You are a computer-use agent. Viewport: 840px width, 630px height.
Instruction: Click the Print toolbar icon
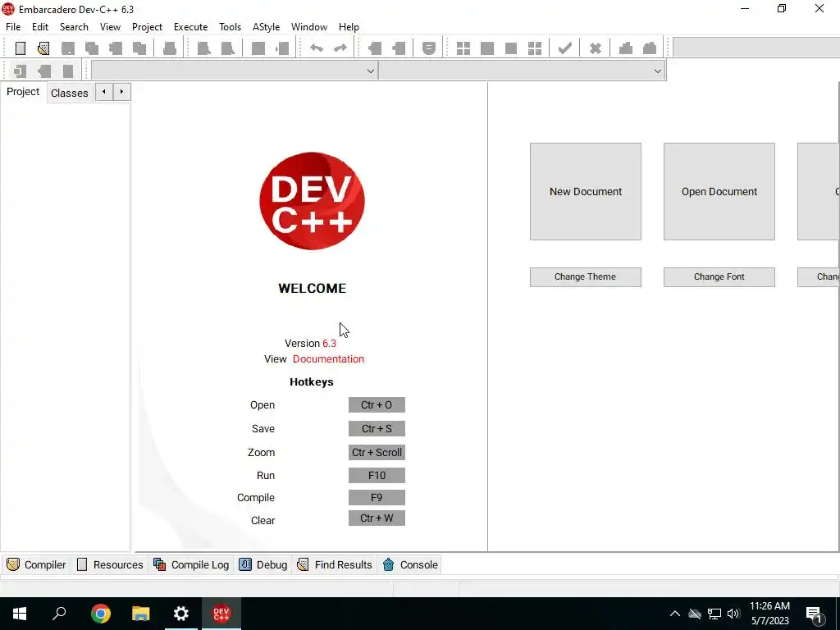click(169, 48)
